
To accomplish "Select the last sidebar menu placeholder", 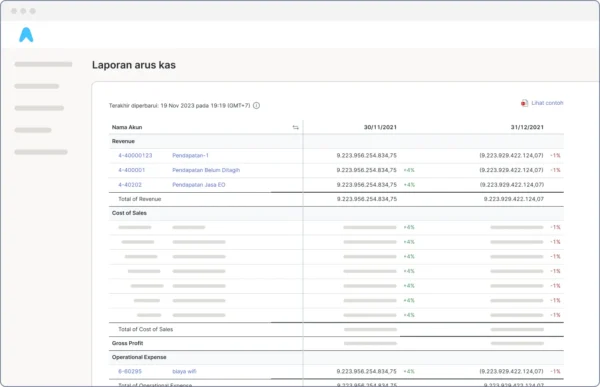I will click(x=41, y=152).
